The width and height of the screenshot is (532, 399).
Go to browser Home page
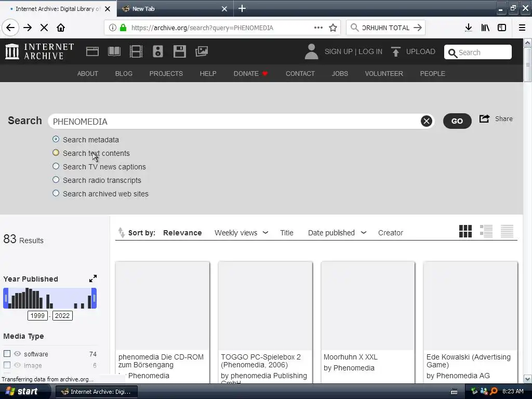[x=61, y=28]
